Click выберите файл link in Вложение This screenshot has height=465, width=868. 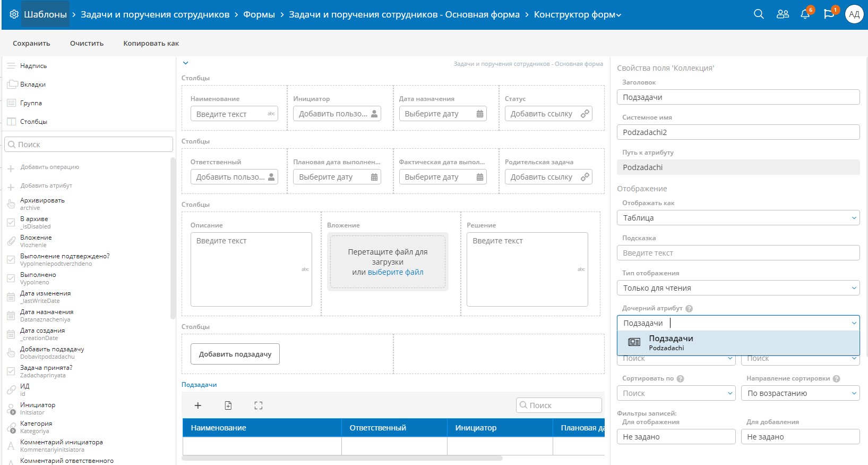pyautogui.click(x=396, y=272)
